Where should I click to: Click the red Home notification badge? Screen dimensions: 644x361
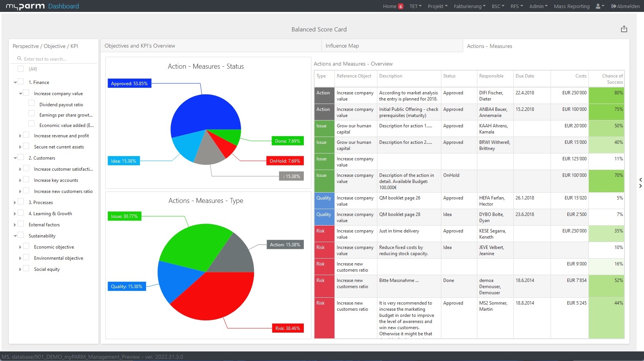click(x=400, y=7)
